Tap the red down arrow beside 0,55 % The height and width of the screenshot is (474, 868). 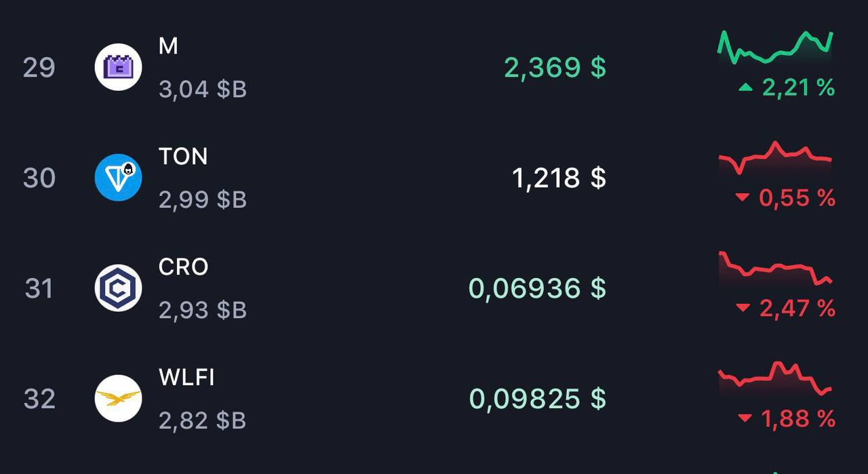coord(743,197)
